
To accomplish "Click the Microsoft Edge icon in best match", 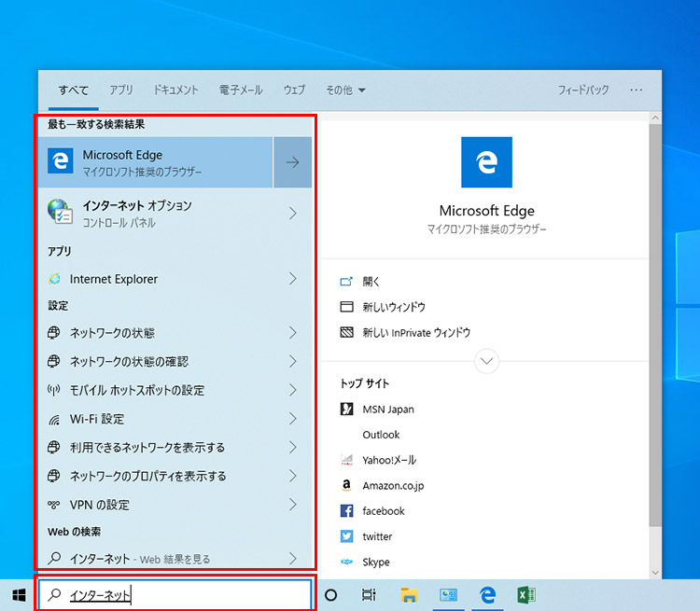I will click(61, 162).
